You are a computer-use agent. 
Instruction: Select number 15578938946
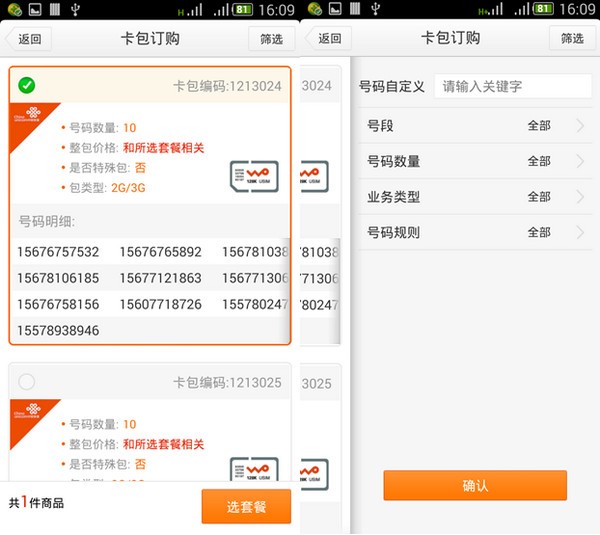tap(58, 331)
